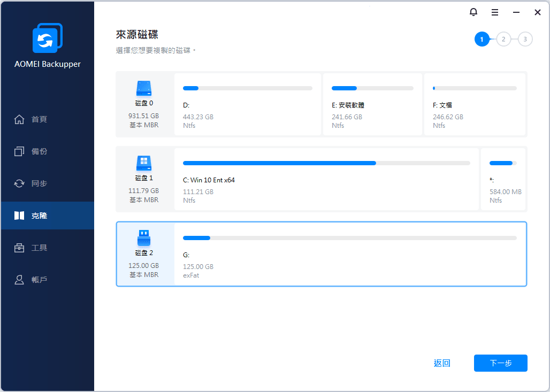
Task: Select the D: partition label
Action: pyautogui.click(x=186, y=105)
